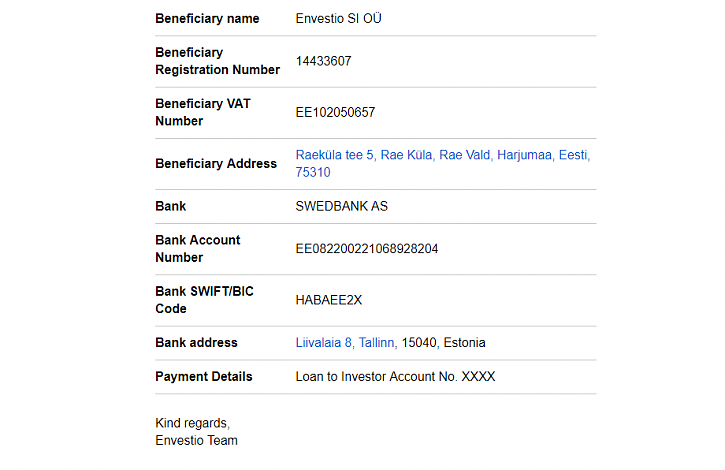Click the Beneficiary Registration Number label
This screenshot has height=470, width=725.
tap(217, 61)
